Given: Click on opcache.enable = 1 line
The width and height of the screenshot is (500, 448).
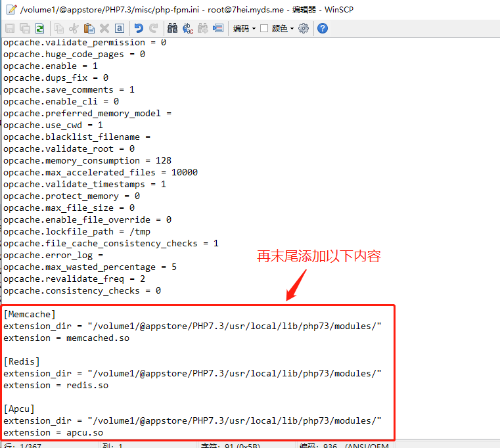Looking at the screenshot, I should pos(51,66).
